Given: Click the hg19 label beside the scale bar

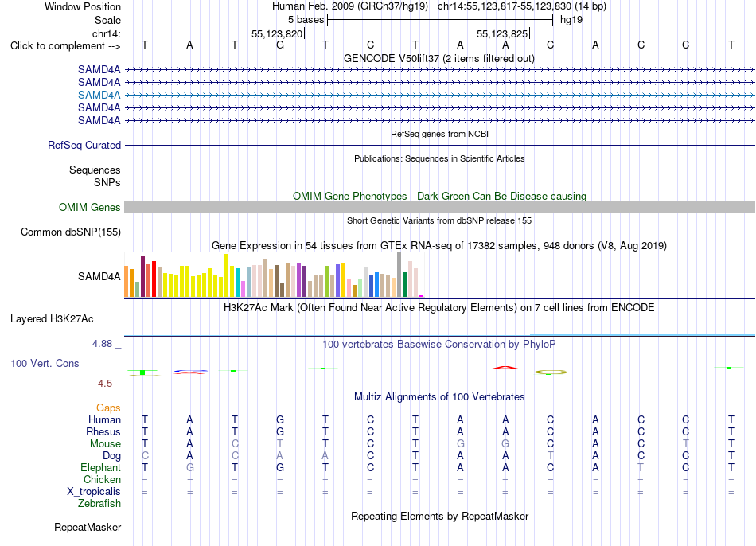Looking at the screenshot, I should [571, 20].
